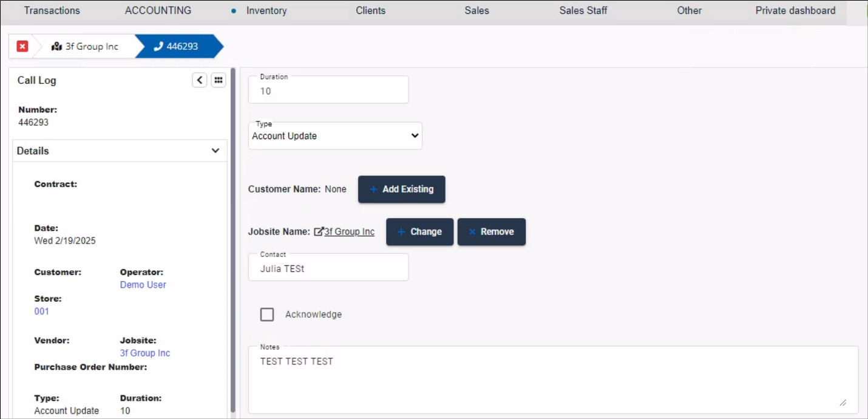Tick the Acknowledge checkbox

[x=267, y=314]
